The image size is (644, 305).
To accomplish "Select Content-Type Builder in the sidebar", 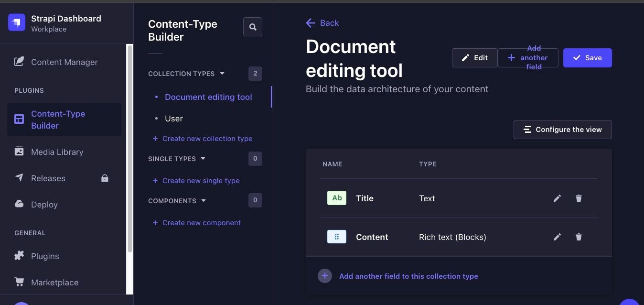I will (x=64, y=120).
